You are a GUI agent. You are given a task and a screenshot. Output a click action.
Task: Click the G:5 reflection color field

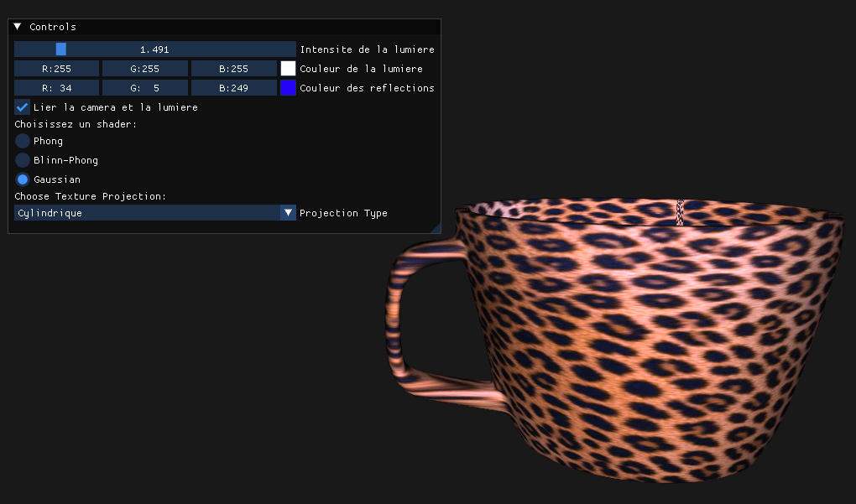144,88
